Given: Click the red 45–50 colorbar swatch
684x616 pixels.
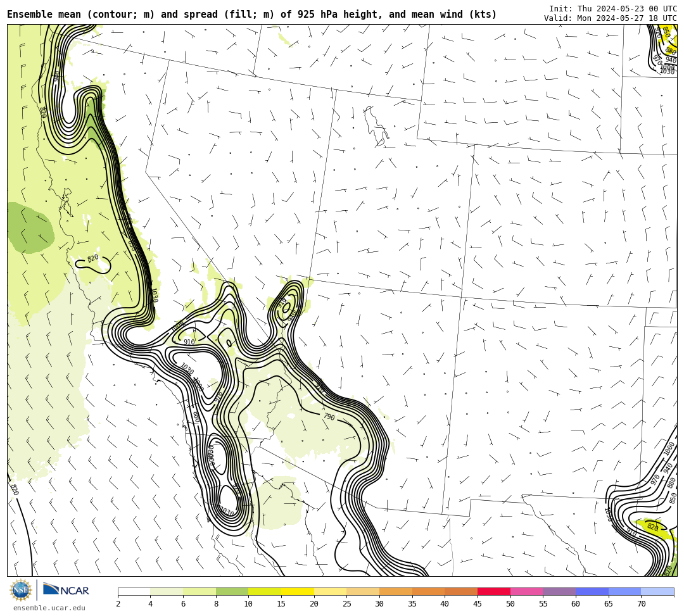Looking at the screenshot, I should pyautogui.click(x=494, y=591).
